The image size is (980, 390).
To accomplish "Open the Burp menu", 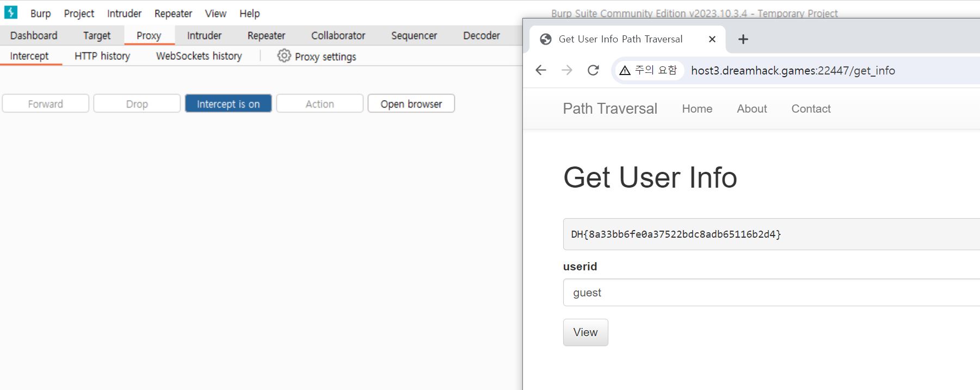I will pyautogui.click(x=40, y=13).
